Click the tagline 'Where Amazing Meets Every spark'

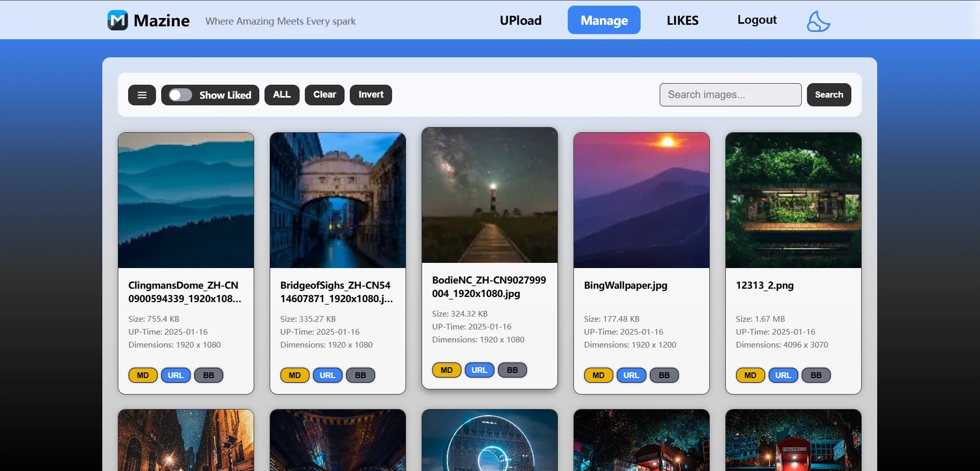(281, 21)
